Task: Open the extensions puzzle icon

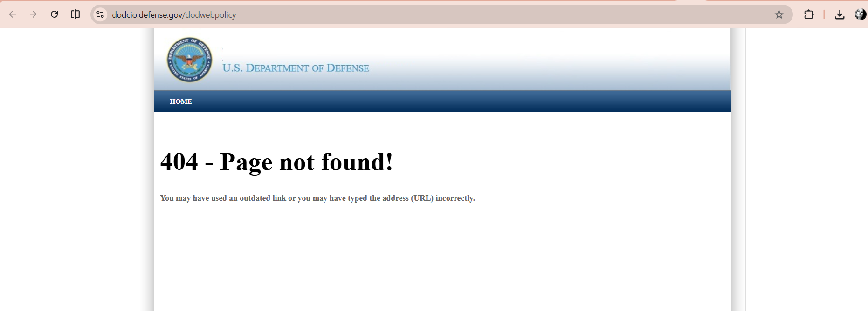Action: pos(809,14)
